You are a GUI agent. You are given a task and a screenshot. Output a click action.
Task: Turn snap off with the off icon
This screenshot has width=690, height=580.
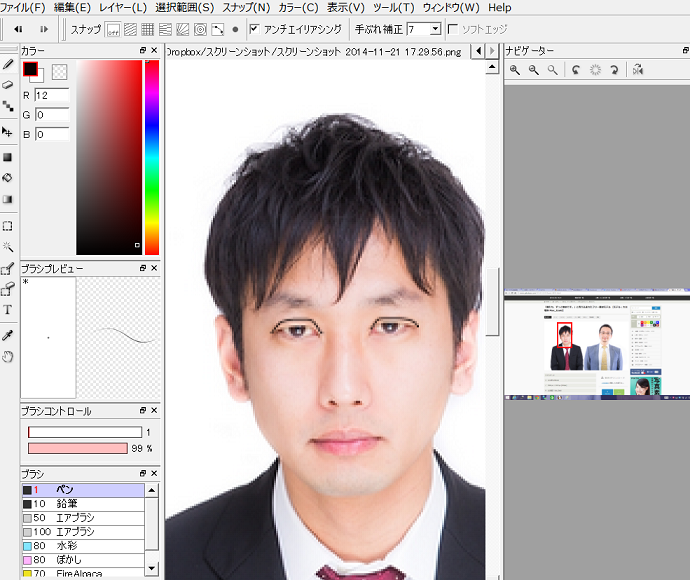[113, 30]
